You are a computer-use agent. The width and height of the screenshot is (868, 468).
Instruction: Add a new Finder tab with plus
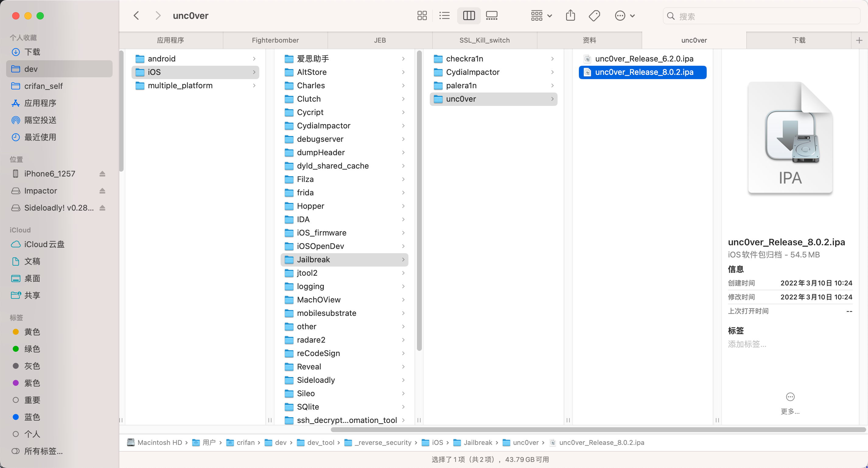(859, 40)
